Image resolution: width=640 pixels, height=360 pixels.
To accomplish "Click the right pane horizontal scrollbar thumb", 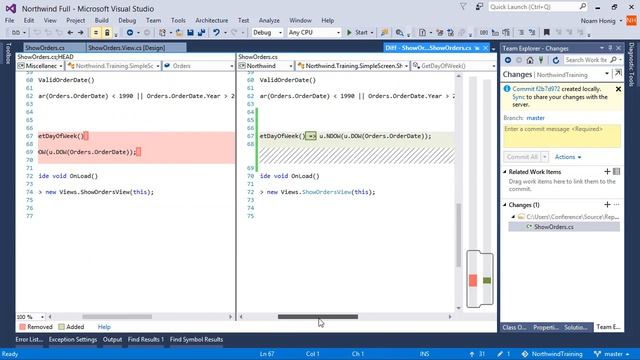I will (x=318, y=317).
